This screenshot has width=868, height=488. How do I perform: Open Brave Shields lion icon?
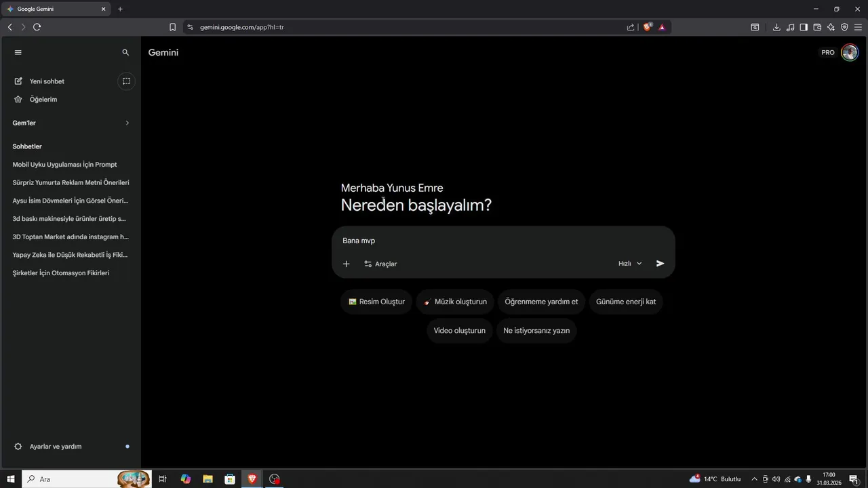pyautogui.click(x=648, y=27)
